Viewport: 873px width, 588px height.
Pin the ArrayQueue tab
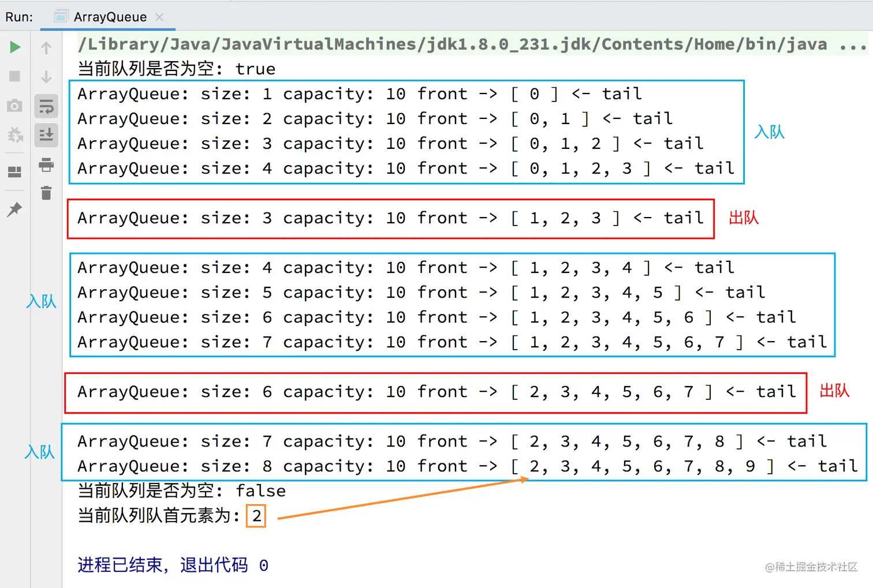click(x=14, y=209)
